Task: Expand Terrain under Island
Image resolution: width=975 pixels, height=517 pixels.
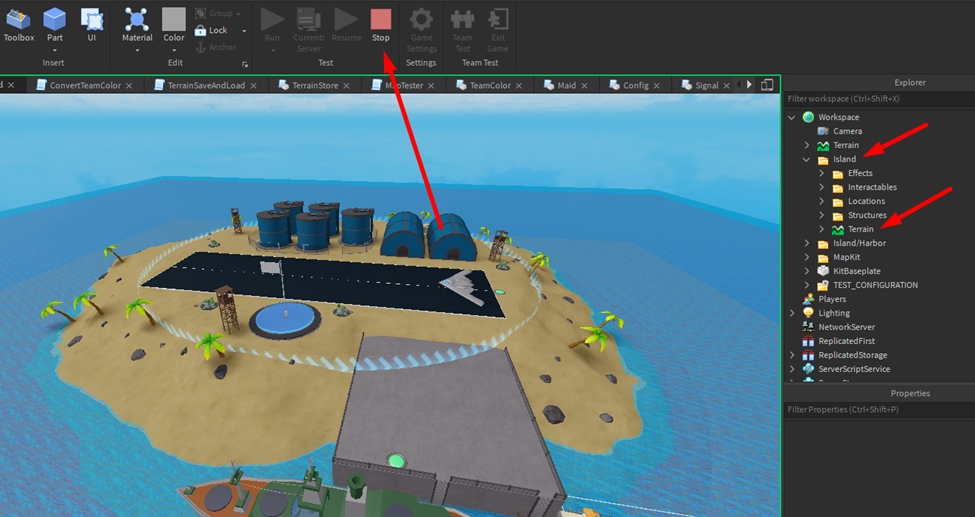Action: coord(821,229)
